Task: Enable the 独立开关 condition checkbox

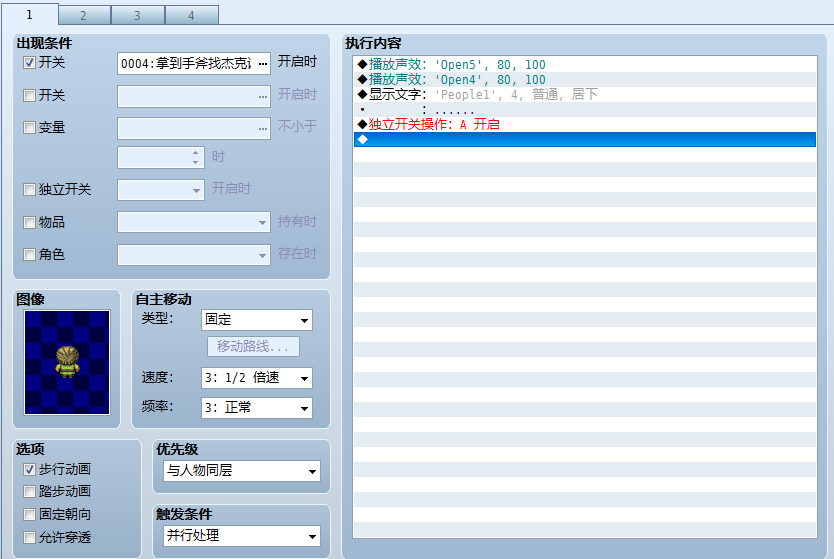Action: (29, 190)
